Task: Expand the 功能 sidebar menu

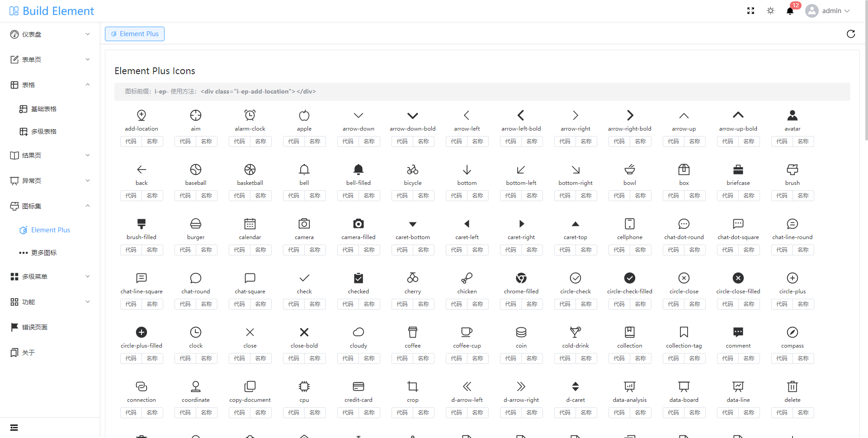Action: pyautogui.click(x=50, y=302)
